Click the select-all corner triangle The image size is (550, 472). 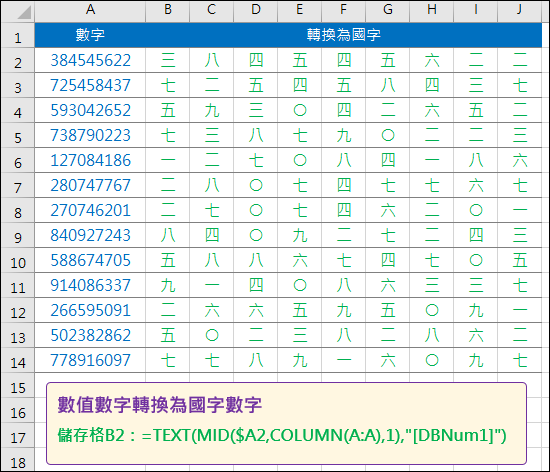pos(24,13)
